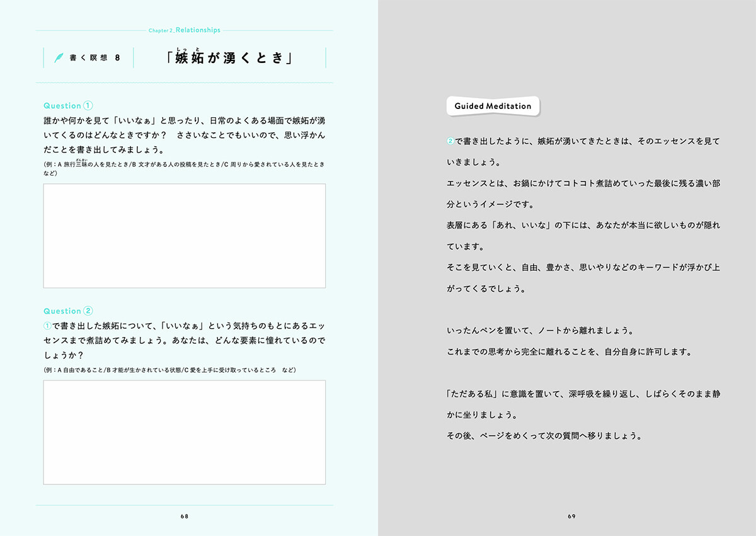Select the 'Guided Meditation' badge

click(x=493, y=106)
